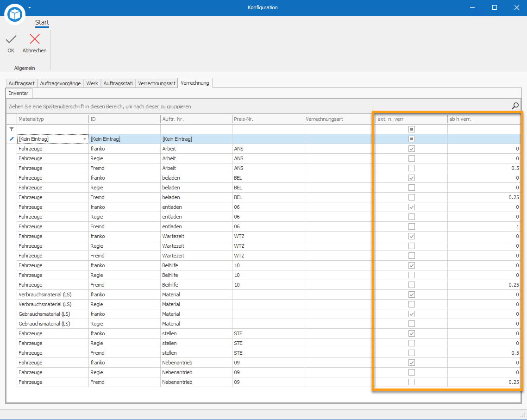The height and width of the screenshot is (420, 527).
Task: Open the quick access arrow beside logo
Action: [x=30, y=7]
